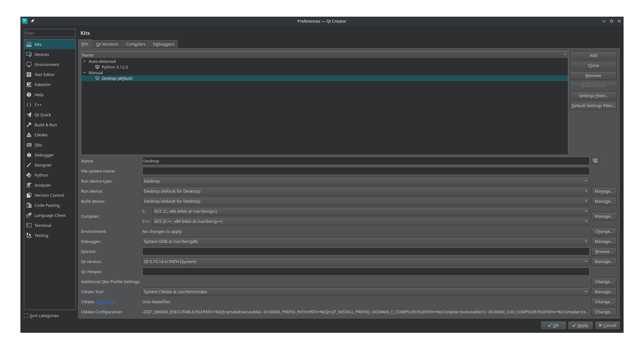Open the Qt version dropdown
The width and height of the screenshot is (644, 357).
pos(366,261)
